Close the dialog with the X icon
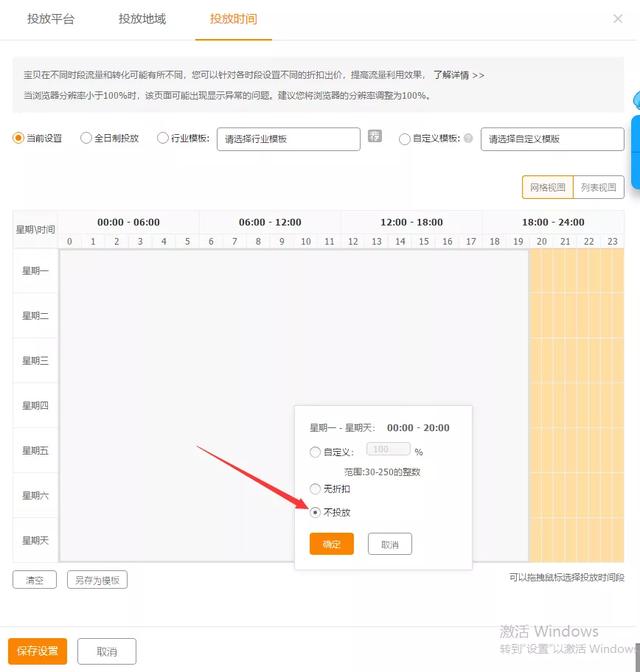The height and width of the screenshot is (672, 640). point(617,18)
